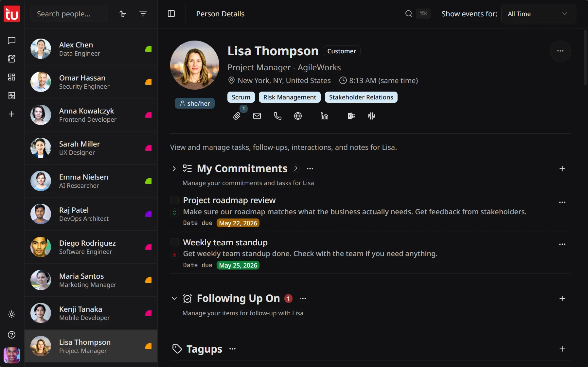Open the dashboard grid sidebar icon
588x367 pixels.
pyautogui.click(x=11, y=77)
